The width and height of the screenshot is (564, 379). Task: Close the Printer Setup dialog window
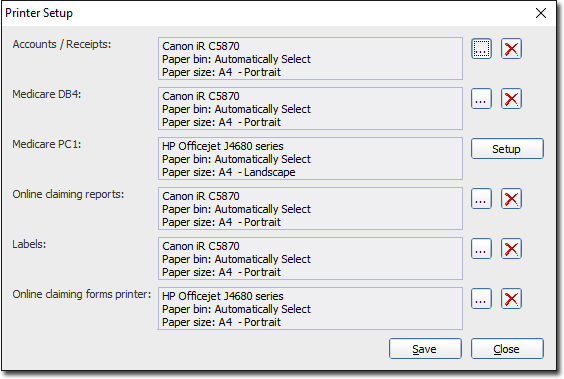click(x=541, y=13)
